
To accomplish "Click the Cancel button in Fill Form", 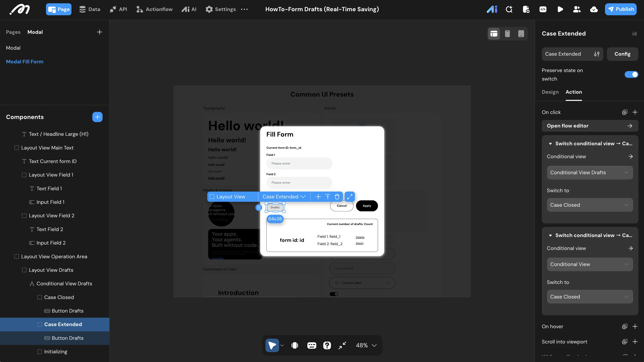I will (x=342, y=206).
